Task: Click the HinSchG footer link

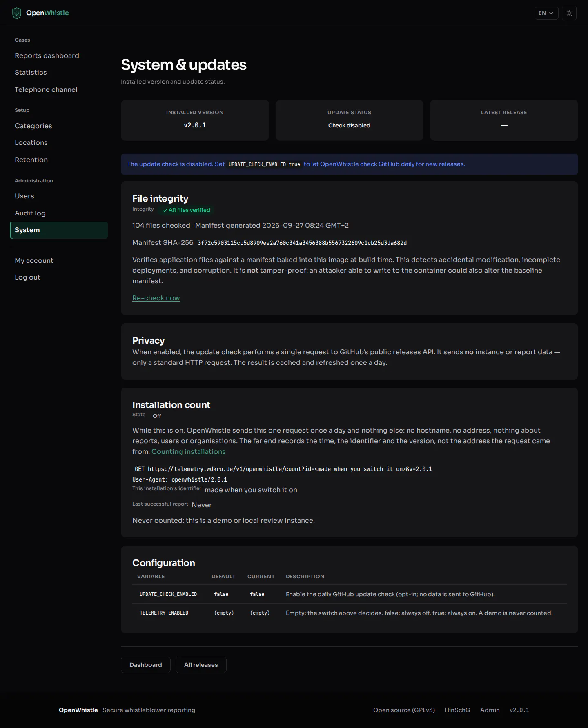Action: 457,710
